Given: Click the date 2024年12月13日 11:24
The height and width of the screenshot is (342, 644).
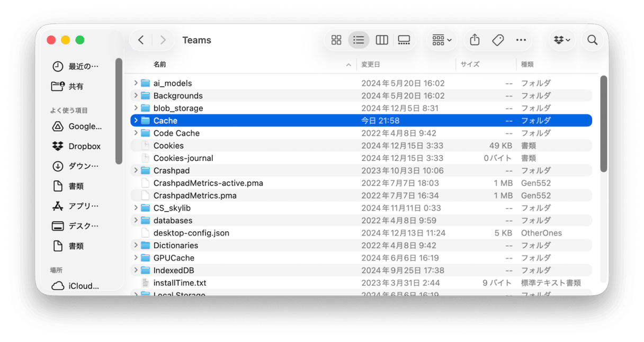Looking at the screenshot, I should [404, 233].
